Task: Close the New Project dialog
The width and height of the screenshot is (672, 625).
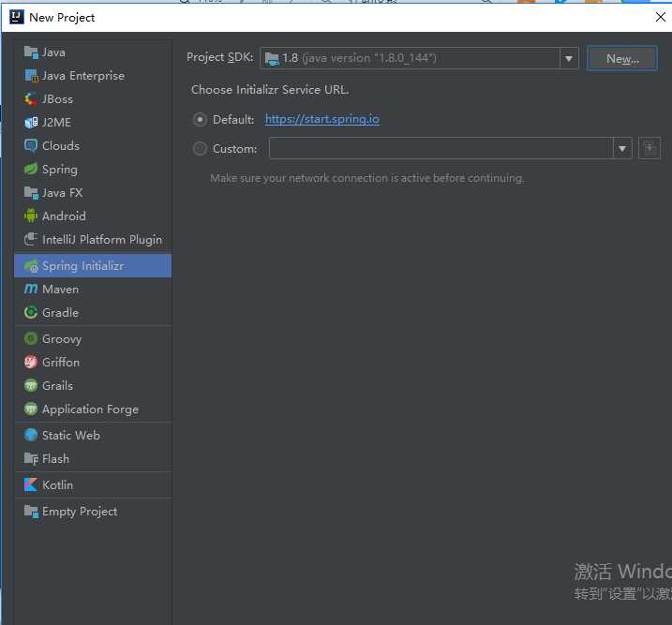Action: [x=661, y=17]
